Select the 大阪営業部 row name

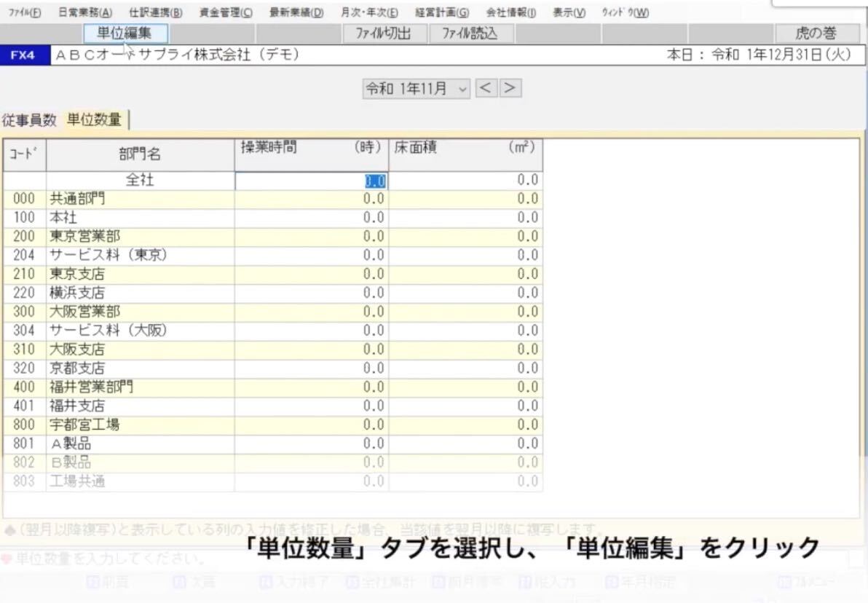point(140,312)
